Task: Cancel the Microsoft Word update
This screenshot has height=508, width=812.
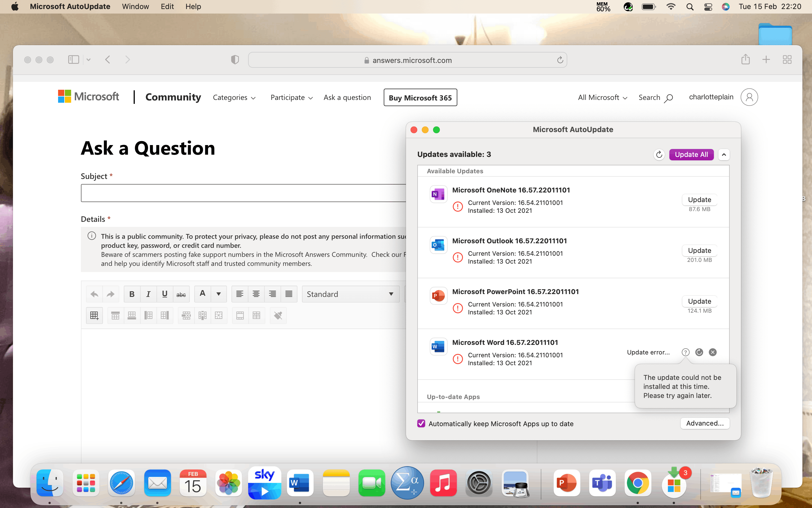Action: (713, 352)
